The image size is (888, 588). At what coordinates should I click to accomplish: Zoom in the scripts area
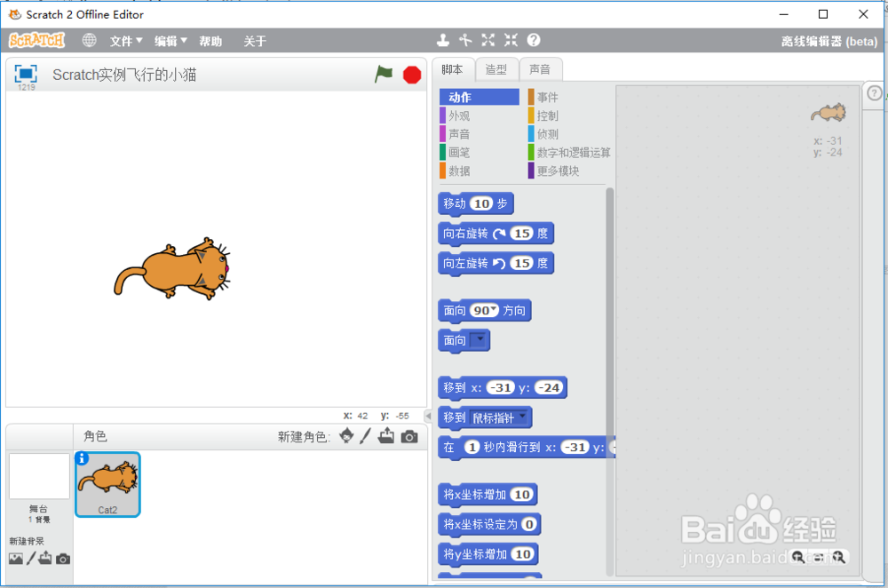pos(839,558)
